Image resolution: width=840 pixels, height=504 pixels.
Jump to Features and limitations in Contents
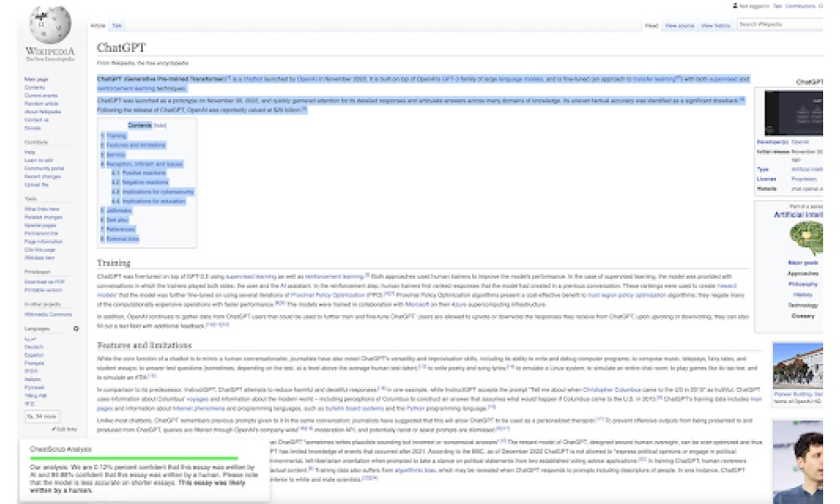[135, 145]
